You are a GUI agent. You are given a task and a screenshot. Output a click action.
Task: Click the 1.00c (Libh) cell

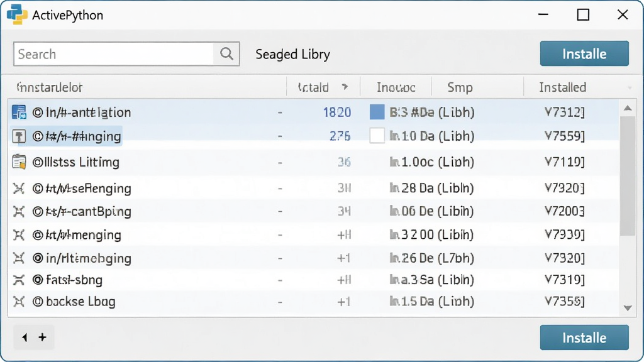tap(431, 162)
